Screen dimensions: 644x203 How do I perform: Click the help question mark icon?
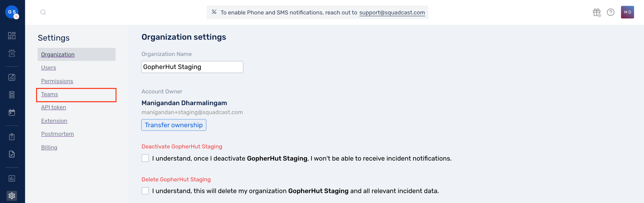point(611,12)
